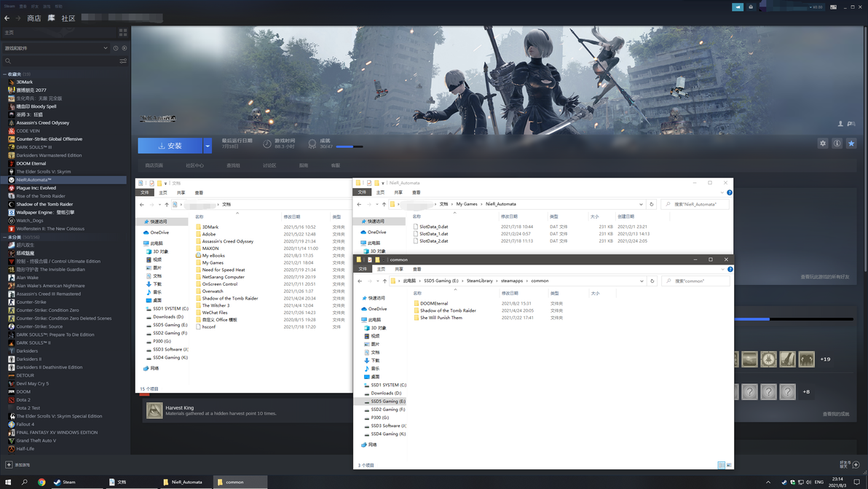Open Chrome from Windows taskbar
This screenshot has height=489, width=868.
pos(42,482)
